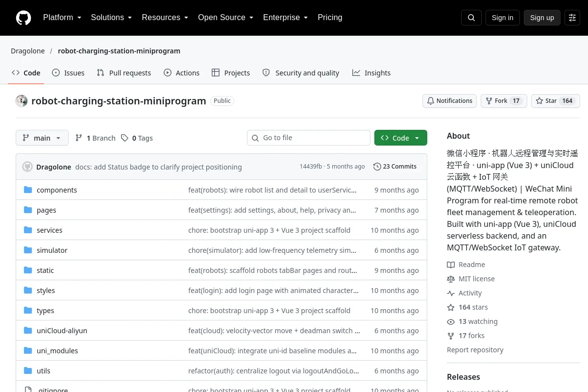Select the services folder icon
The image size is (588, 392).
point(28,230)
